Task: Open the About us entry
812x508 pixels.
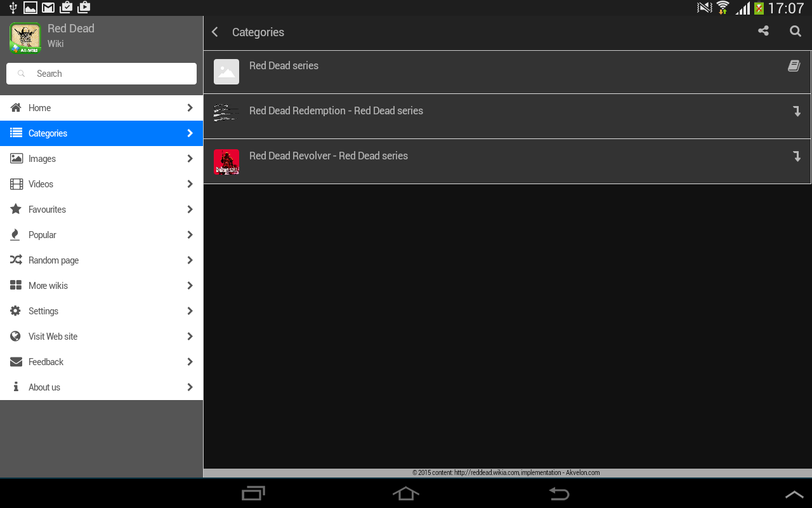Action: [101, 387]
